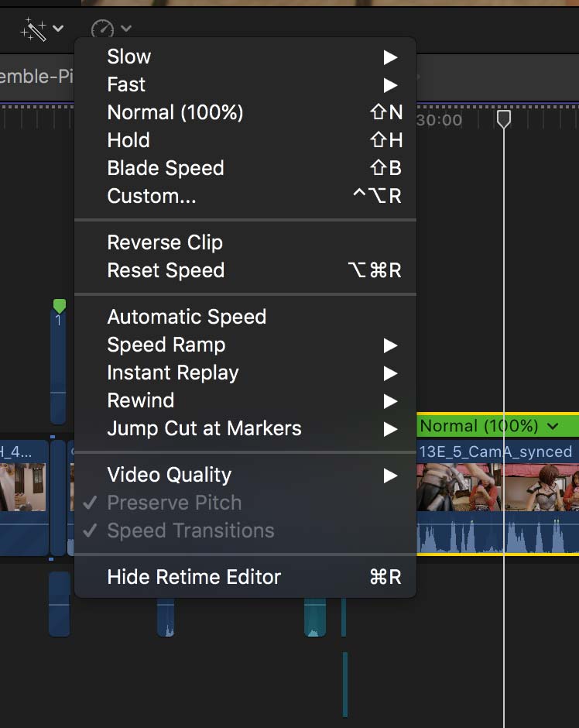Click the 30:00 timecode on ruler
This screenshot has height=728, width=579.
coord(439,120)
